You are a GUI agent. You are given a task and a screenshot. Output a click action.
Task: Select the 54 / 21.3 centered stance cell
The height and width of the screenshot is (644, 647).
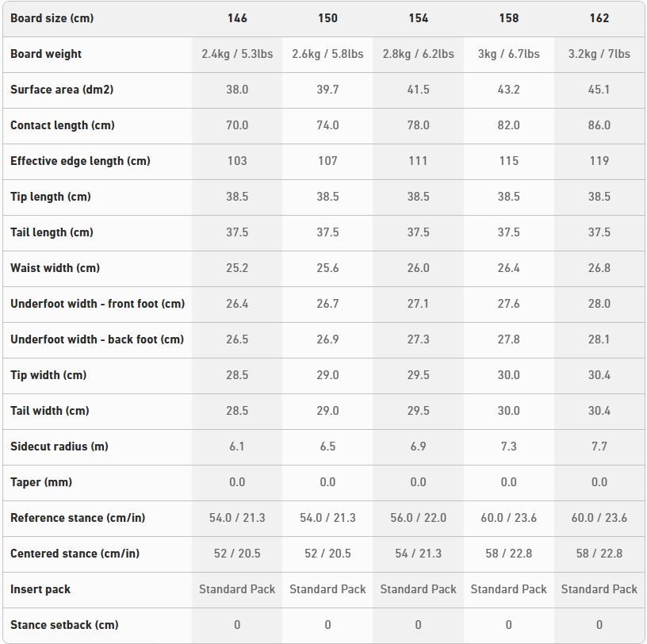[418, 554]
